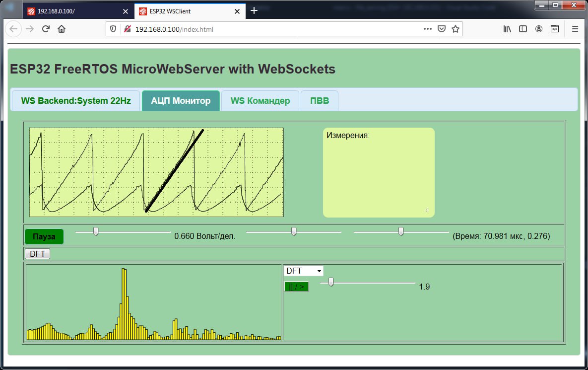Select the ESP32 WSClient browser tab
This screenshot has height=370, width=588.
[190, 11]
